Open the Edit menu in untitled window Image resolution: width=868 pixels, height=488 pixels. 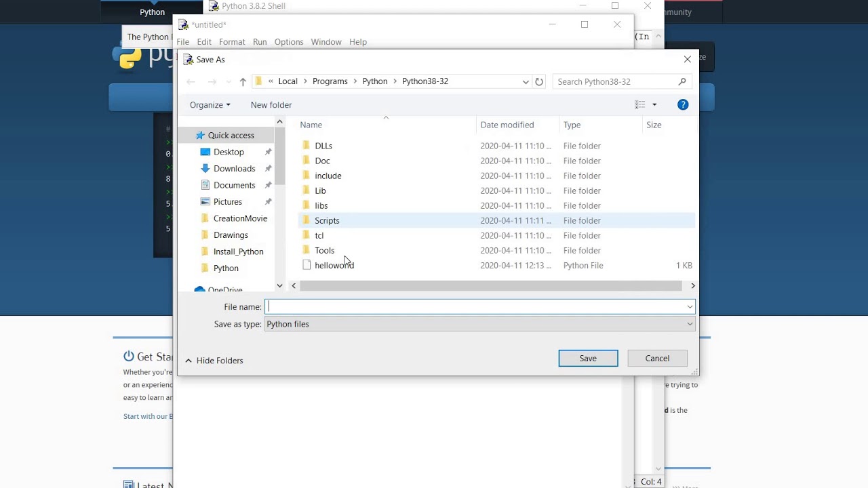pos(204,42)
